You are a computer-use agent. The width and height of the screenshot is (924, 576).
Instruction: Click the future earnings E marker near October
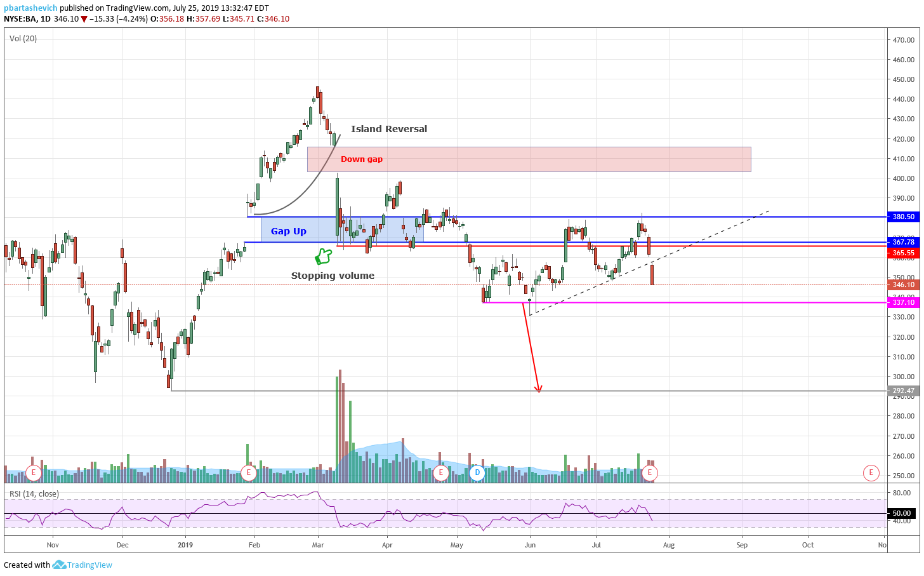pyautogui.click(x=871, y=472)
